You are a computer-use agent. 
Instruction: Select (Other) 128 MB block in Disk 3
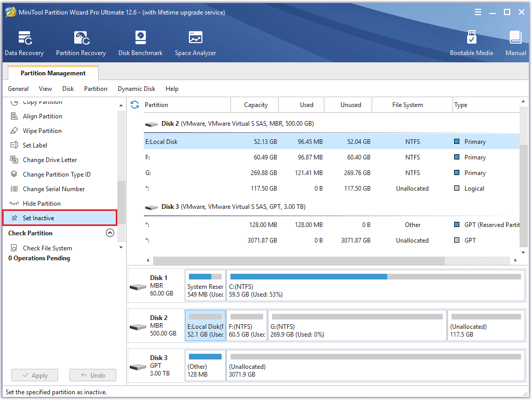point(205,365)
